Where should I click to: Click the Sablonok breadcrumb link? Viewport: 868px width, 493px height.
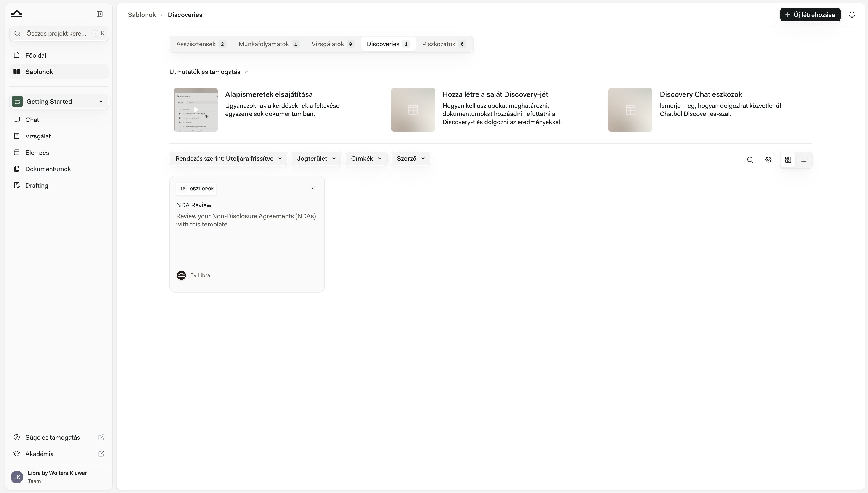tap(142, 15)
